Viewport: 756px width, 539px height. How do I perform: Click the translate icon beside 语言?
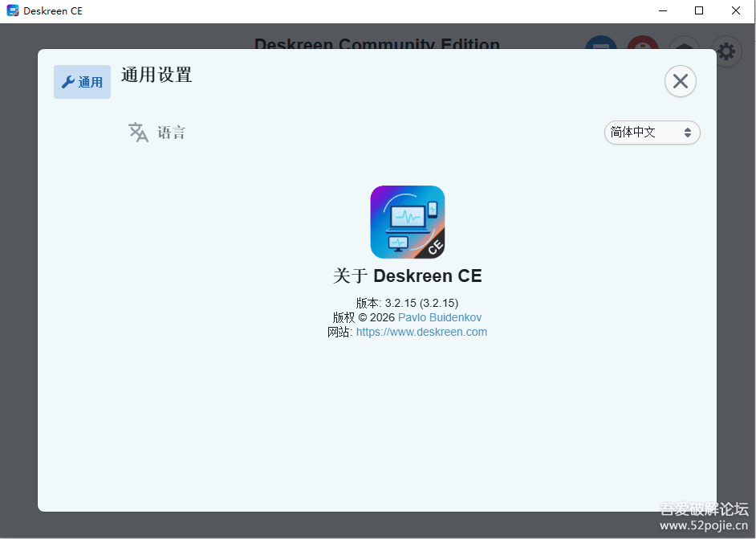138,133
